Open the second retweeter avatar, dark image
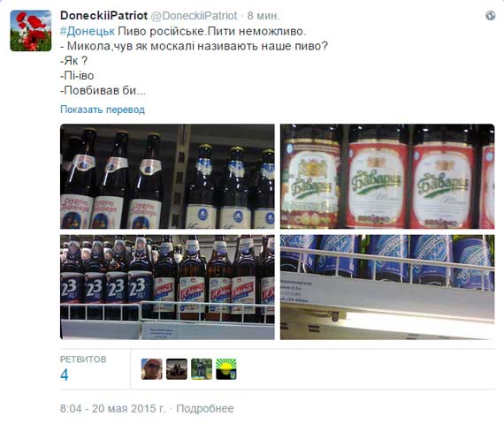504x424 pixels. [177, 369]
